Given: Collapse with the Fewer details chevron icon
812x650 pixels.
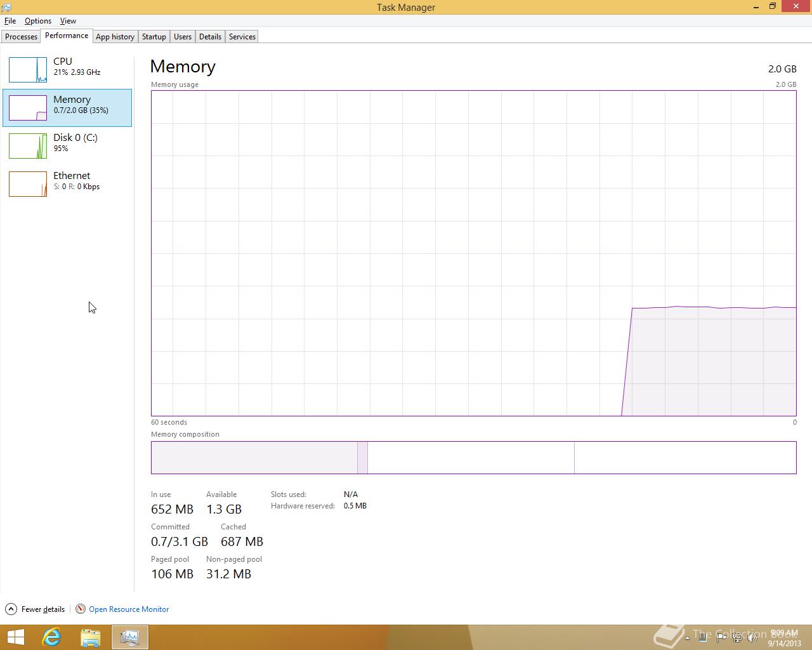Looking at the screenshot, I should [11, 609].
